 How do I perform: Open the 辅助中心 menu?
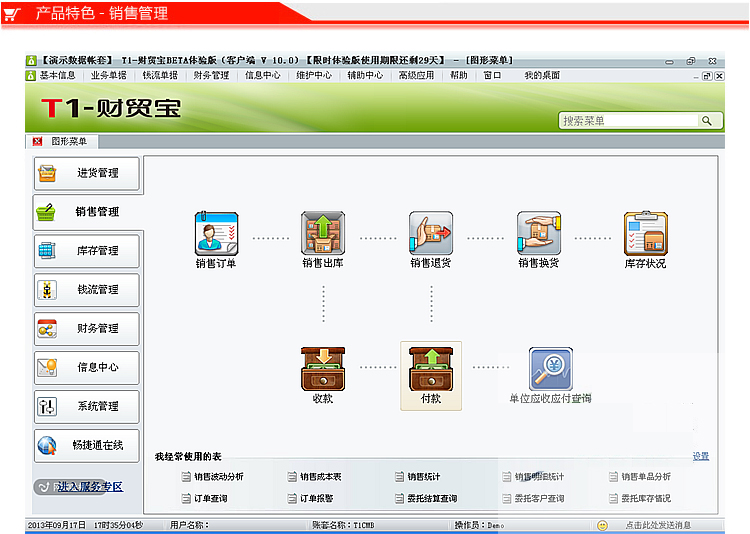coord(365,76)
